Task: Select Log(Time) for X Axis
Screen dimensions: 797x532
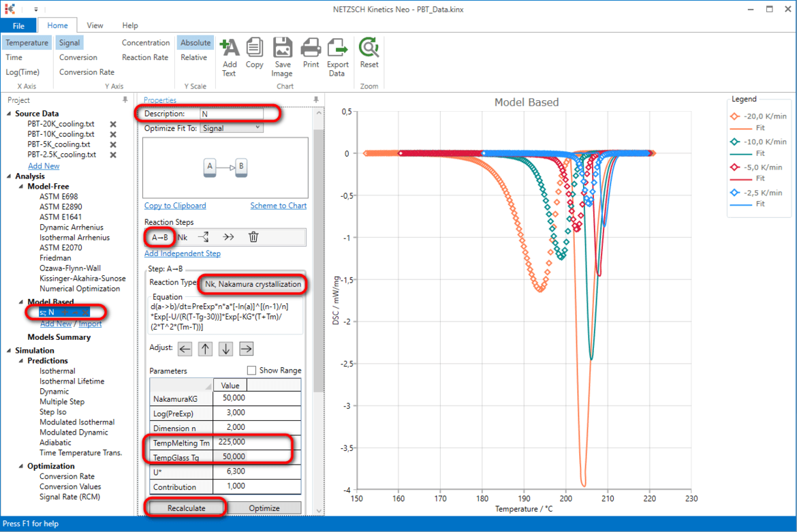Action: coord(22,72)
